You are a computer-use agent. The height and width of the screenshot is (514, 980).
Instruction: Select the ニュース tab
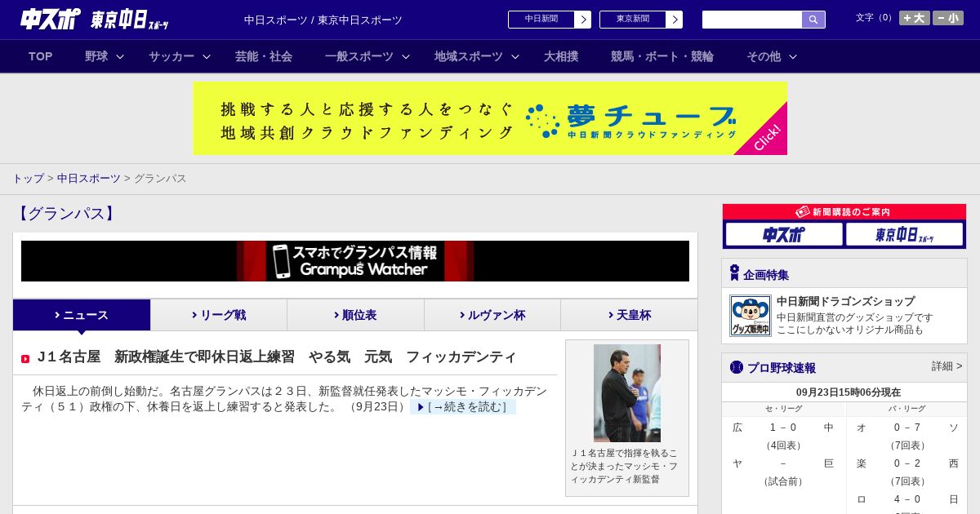[82, 315]
